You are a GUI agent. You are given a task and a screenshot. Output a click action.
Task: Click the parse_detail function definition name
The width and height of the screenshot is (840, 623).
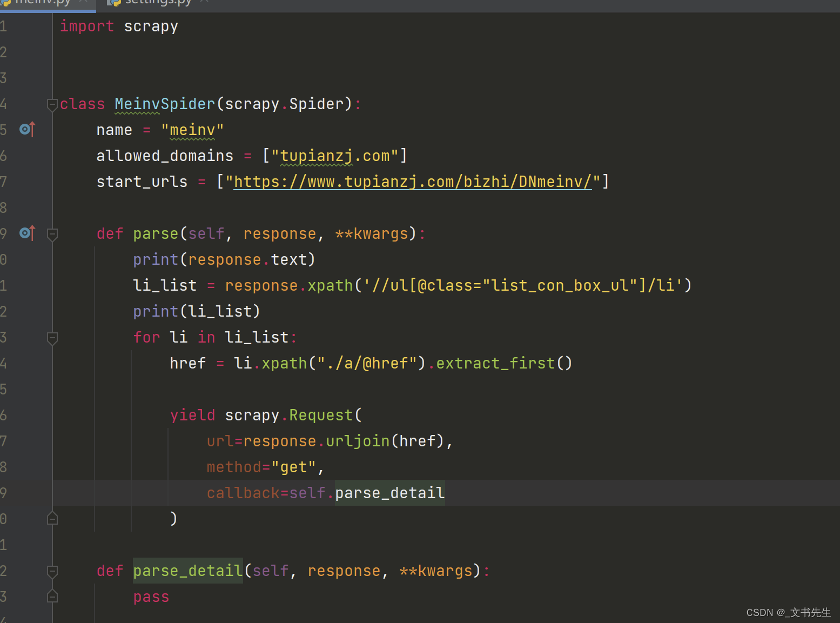click(188, 571)
